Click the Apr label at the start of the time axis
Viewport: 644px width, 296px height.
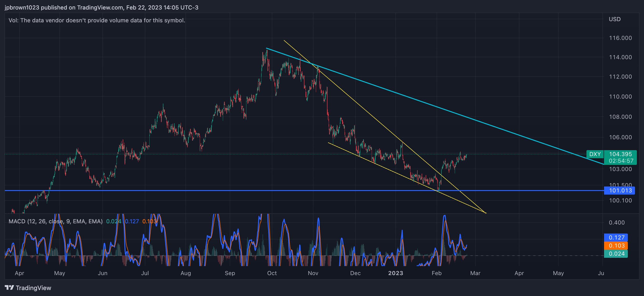tap(20, 273)
